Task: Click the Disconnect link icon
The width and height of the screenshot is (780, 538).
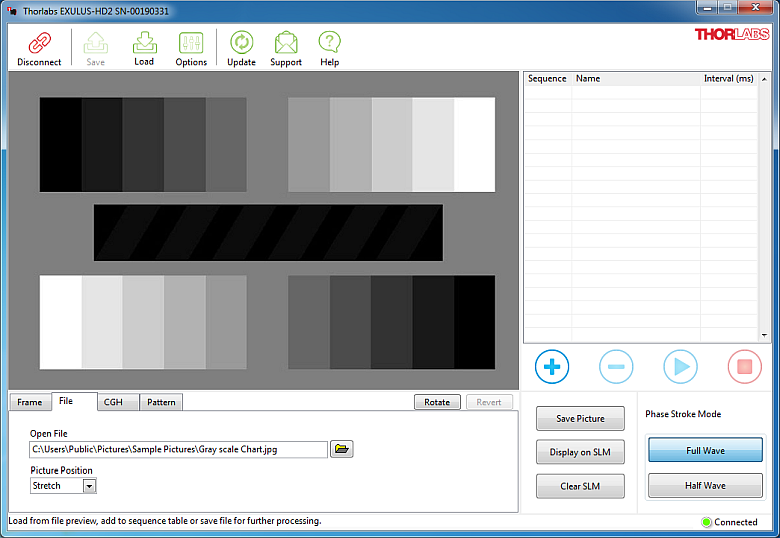Action: (39, 43)
